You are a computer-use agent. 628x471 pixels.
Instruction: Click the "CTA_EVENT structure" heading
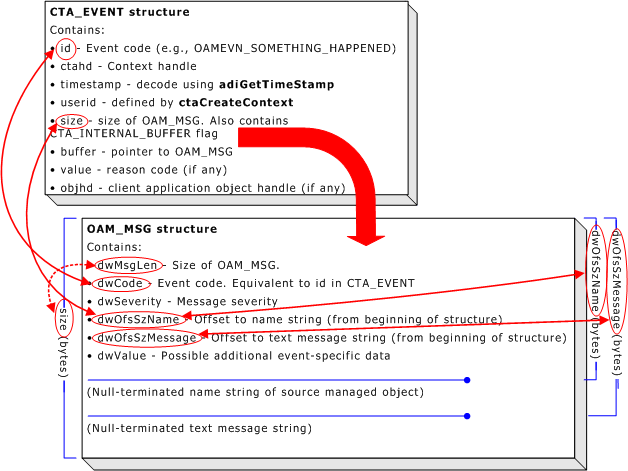(119, 12)
